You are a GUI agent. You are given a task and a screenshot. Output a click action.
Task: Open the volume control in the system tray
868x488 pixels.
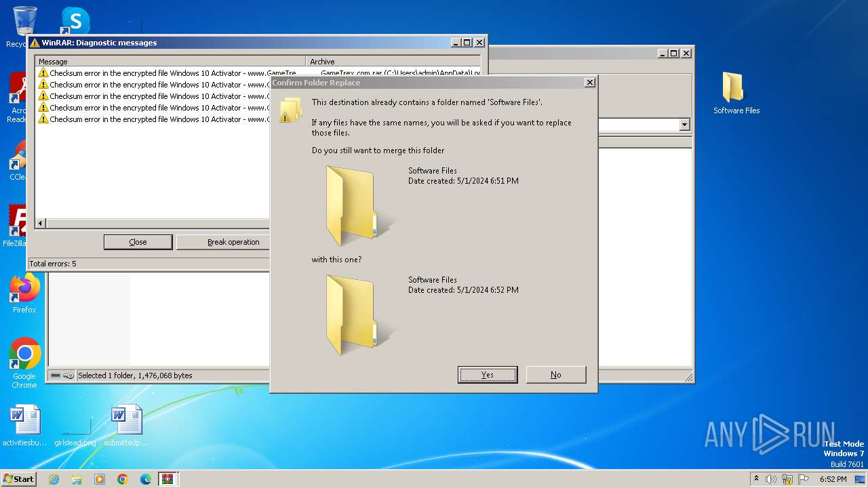click(x=771, y=479)
